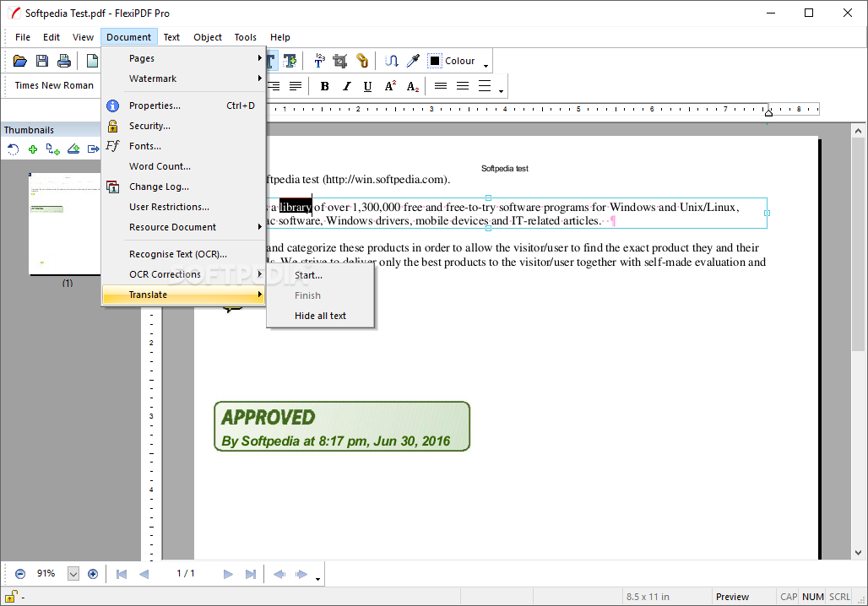Expand OCR Corrections submenu
The image size is (868, 606).
(x=183, y=274)
